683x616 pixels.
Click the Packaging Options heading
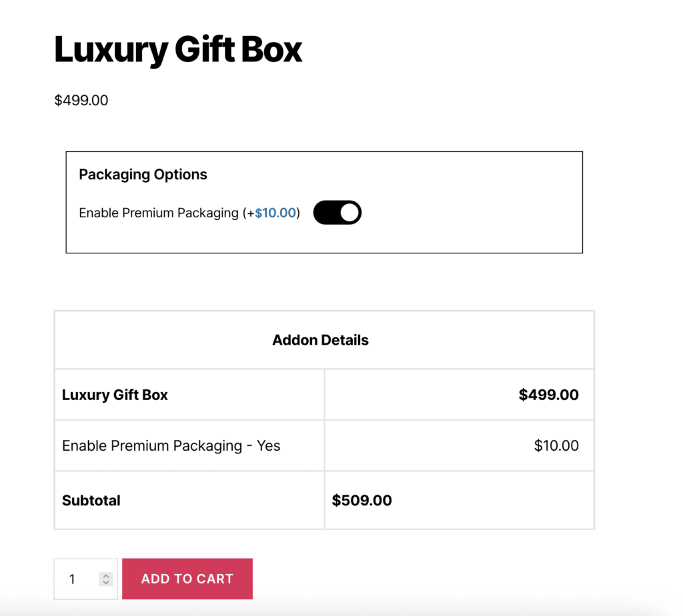pyautogui.click(x=143, y=175)
